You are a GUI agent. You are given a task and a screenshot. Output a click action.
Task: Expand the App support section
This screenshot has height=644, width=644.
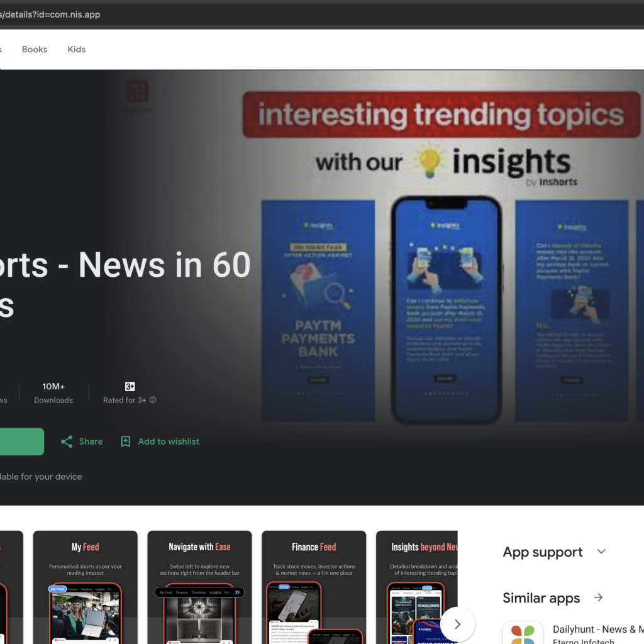click(601, 552)
